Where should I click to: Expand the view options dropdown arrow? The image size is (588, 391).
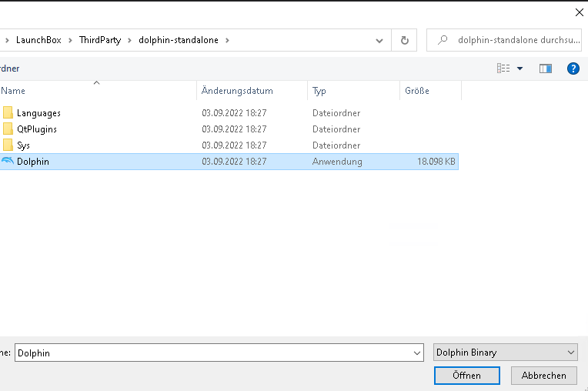520,69
